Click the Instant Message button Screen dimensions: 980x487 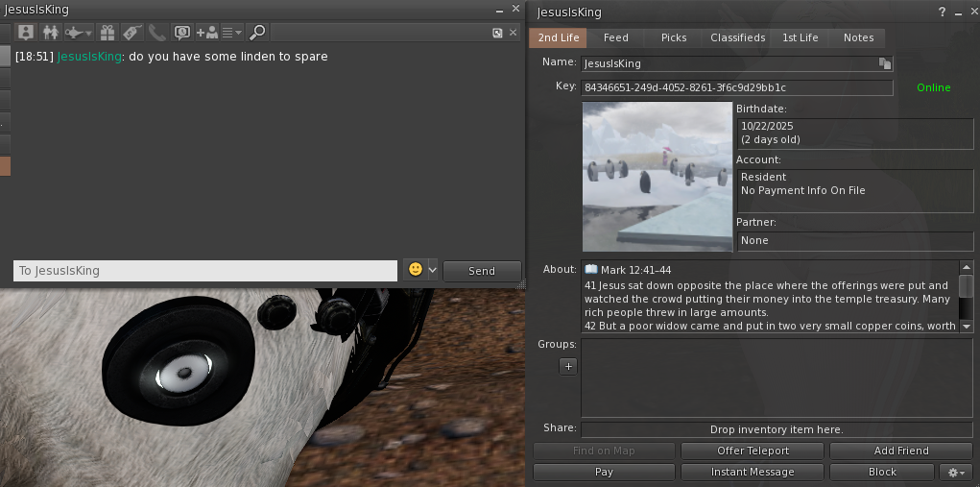[x=753, y=472]
